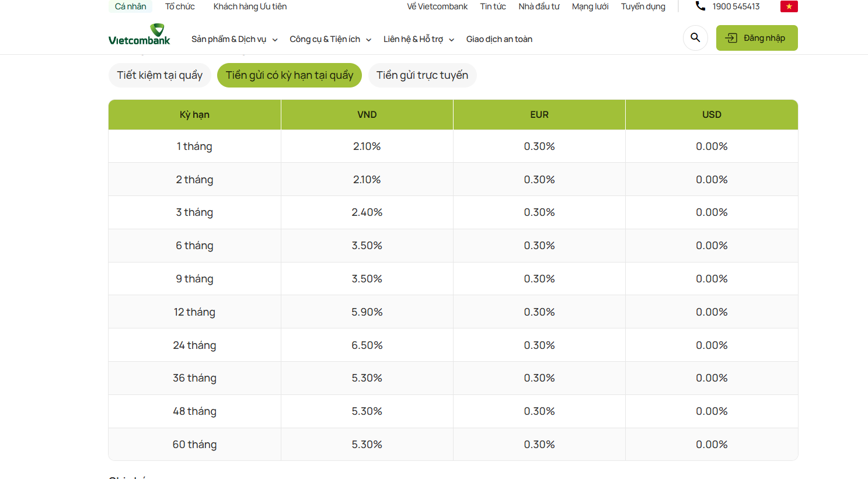Image resolution: width=868 pixels, height=479 pixels.
Task: Open the Nhà đầu tư link
Action: [x=539, y=6]
